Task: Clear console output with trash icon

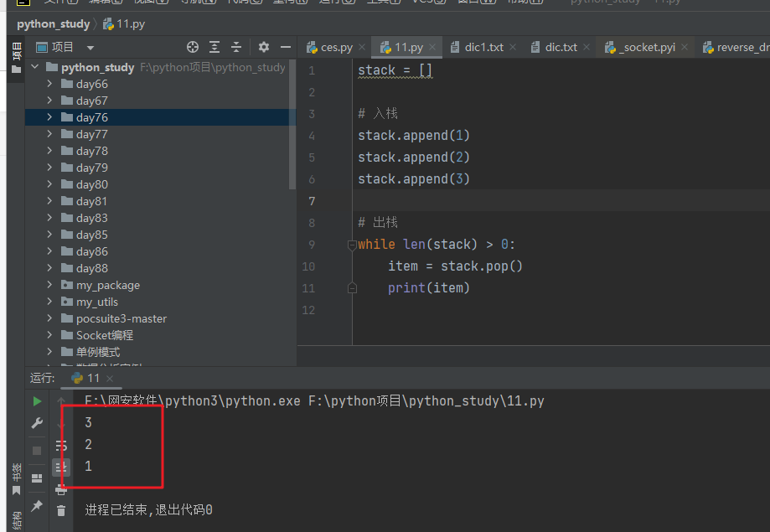Action: tap(61, 511)
